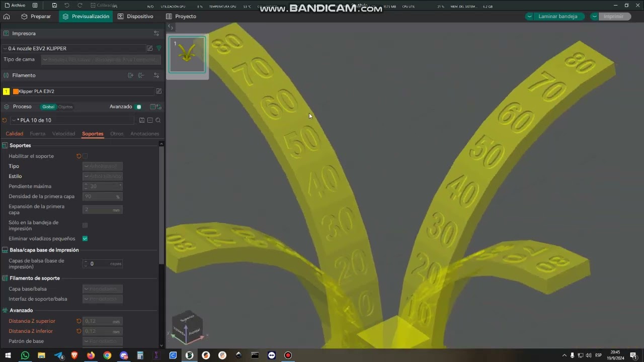
Task: Edit the Klipper PLA E3V2 filament preset
Action: point(159,92)
